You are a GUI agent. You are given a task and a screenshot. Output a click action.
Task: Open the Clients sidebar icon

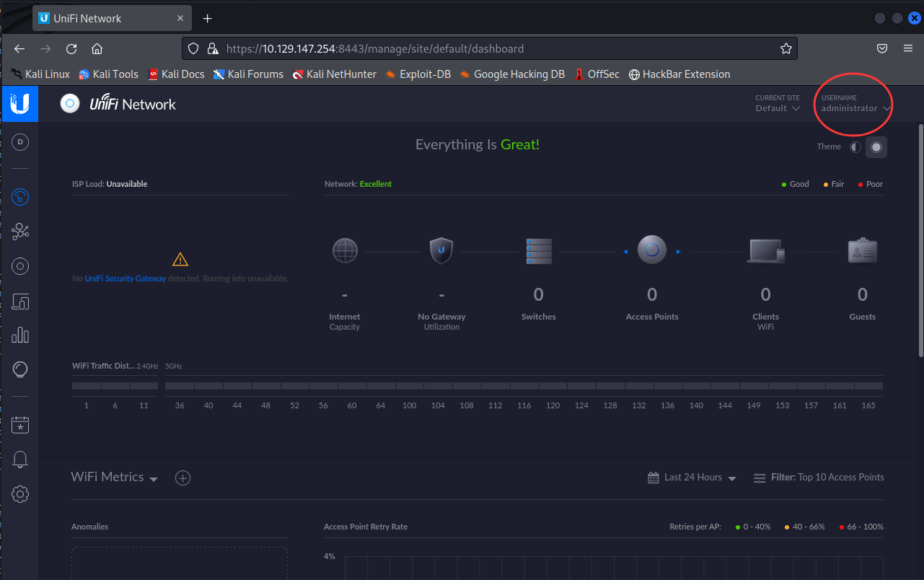click(20, 302)
